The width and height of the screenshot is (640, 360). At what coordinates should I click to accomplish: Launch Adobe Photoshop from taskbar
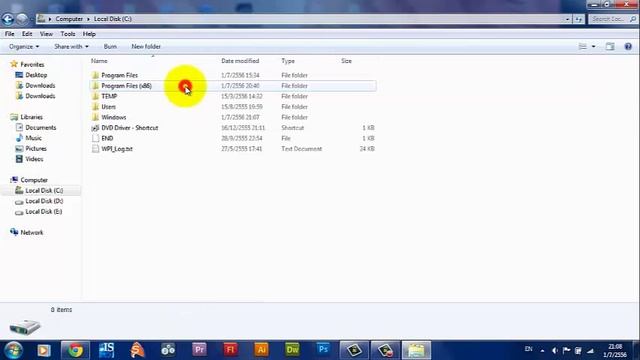pyautogui.click(x=323, y=350)
